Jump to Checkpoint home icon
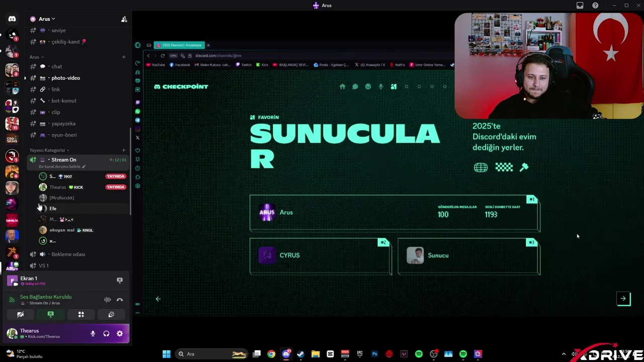 (343, 86)
